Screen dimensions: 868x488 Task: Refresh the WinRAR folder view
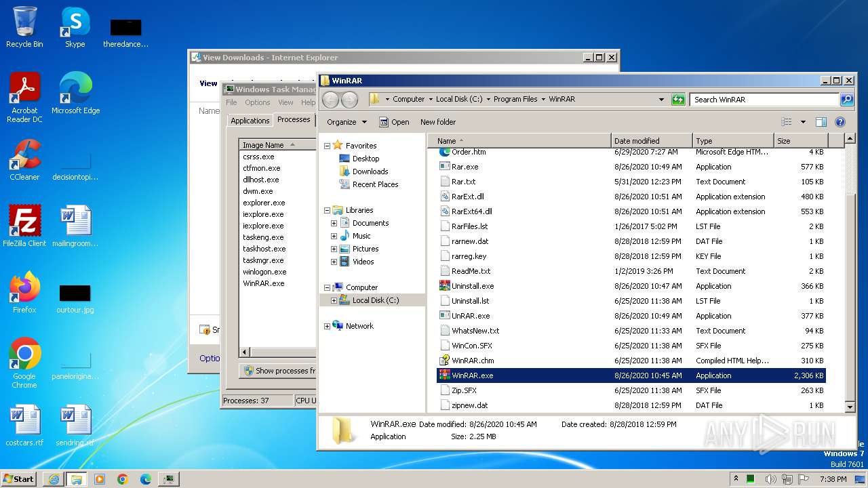point(678,100)
